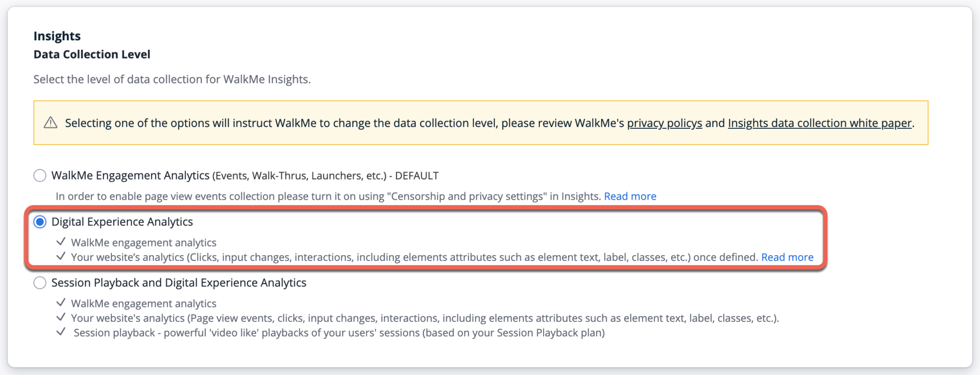Choose Session Playback and Digital Experience Analytics

coord(39,283)
